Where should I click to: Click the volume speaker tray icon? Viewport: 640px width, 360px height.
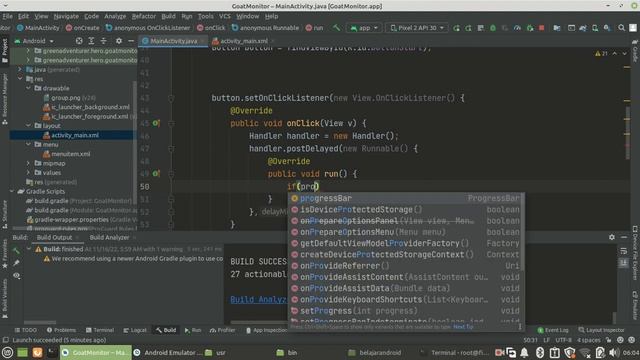(x=613, y=352)
